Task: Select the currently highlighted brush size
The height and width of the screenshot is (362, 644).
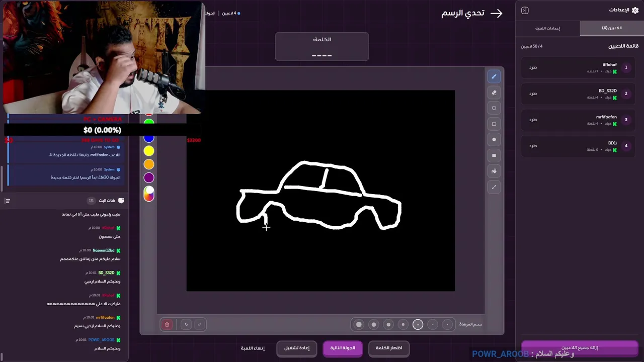Action: 418,324
